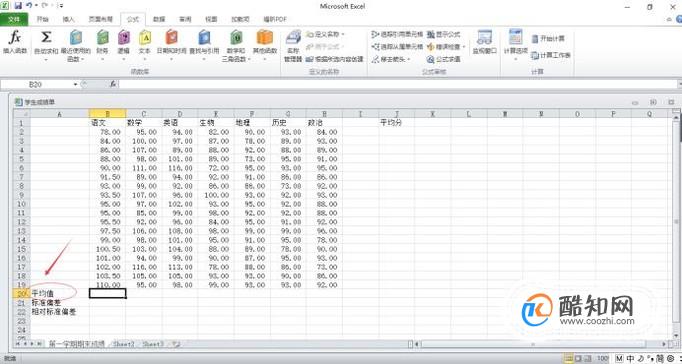The width and height of the screenshot is (682, 364).
Task: Click the Trace Precedents button
Action: [397, 34]
